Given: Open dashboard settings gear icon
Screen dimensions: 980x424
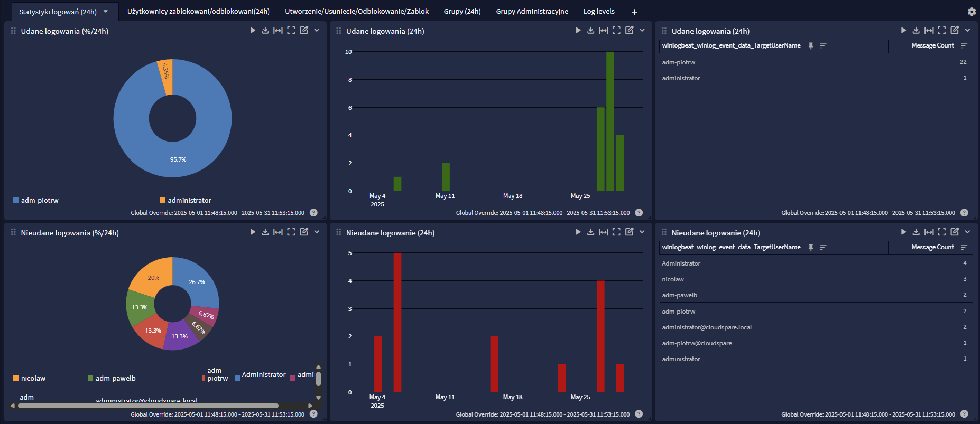Looking at the screenshot, I should (972, 12).
